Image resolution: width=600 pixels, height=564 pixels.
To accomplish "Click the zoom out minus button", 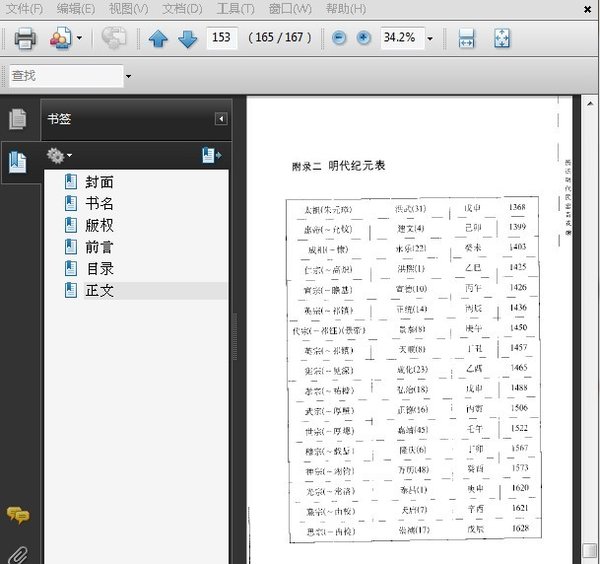I will [x=340, y=38].
